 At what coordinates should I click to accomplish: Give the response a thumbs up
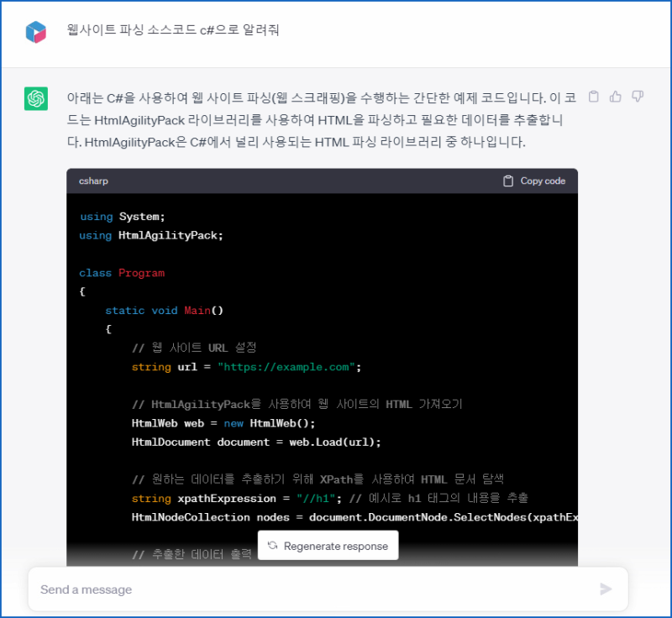[x=616, y=97]
